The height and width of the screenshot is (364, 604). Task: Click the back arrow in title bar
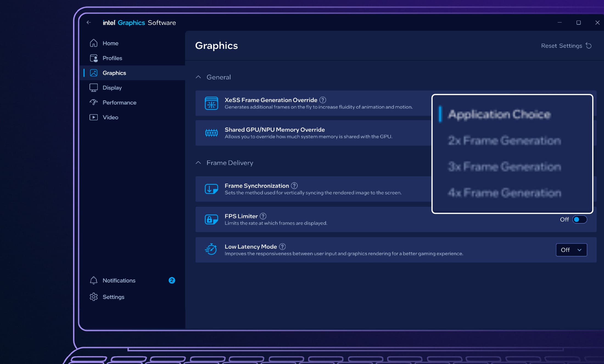tap(89, 23)
